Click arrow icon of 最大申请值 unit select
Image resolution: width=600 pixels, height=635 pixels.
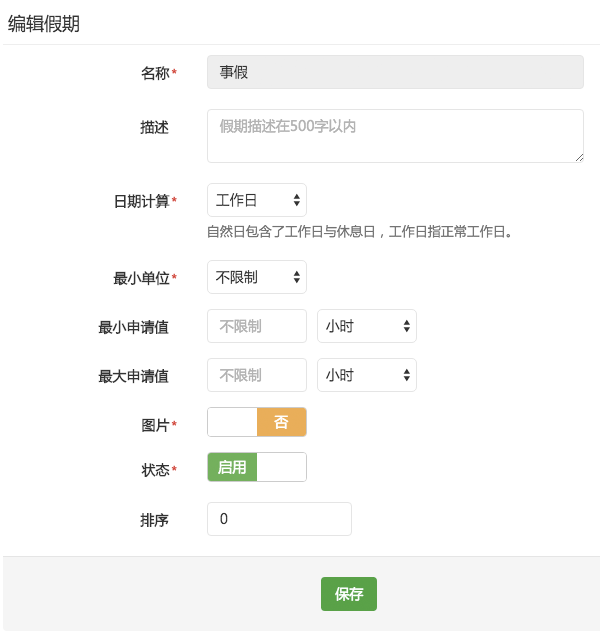click(407, 375)
